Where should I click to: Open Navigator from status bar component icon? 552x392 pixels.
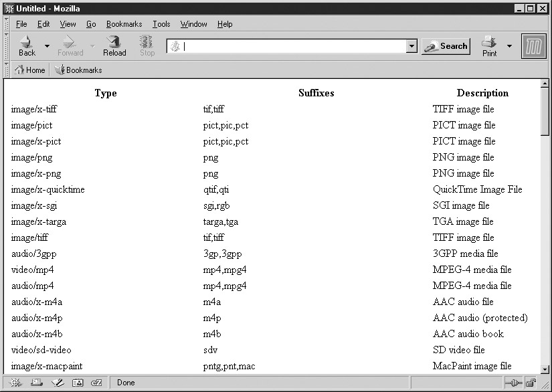(15, 383)
